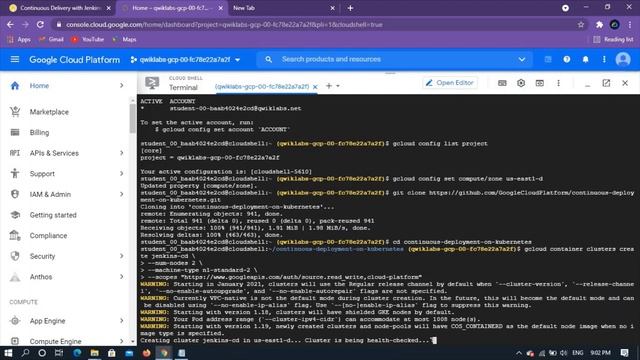Screen dimensions: 640x360
Task: Open Chrome extensions puzzle icon
Action: pyautogui.click(x=599, y=24)
